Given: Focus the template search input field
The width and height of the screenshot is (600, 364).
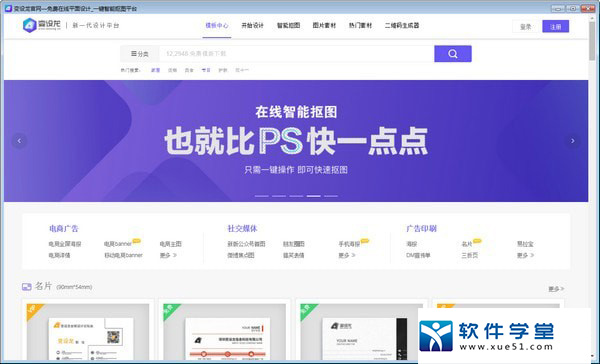Looking at the screenshot, I should point(296,54).
